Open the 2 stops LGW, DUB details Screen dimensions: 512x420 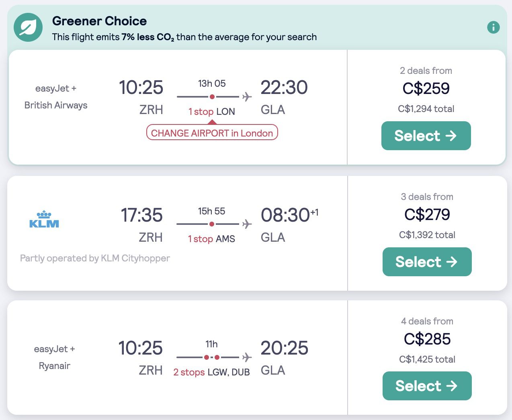click(212, 372)
